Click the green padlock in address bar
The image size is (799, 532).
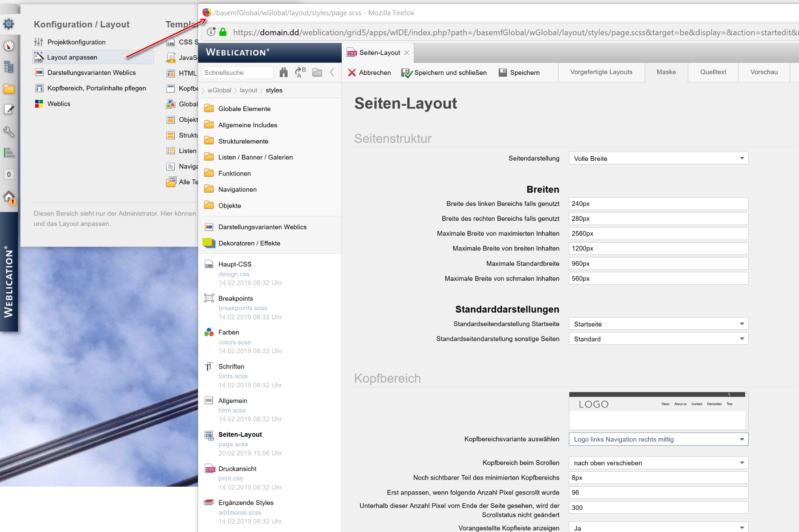223,32
